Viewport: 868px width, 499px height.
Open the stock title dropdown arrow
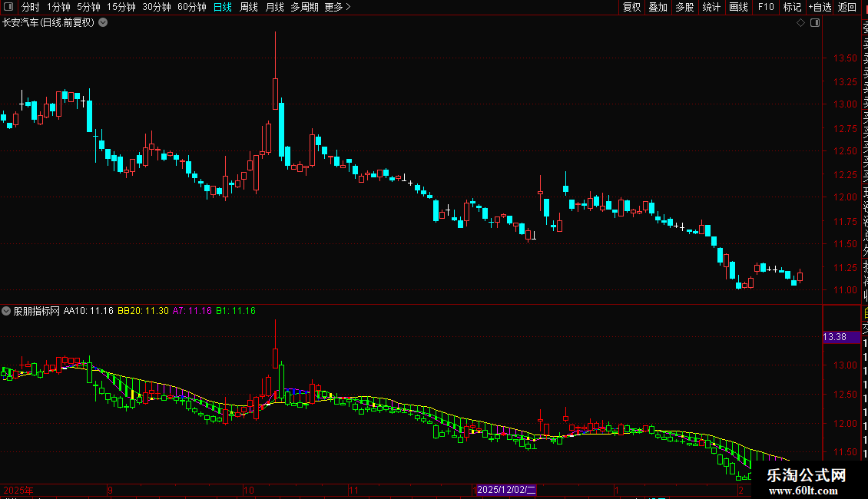click(x=103, y=23)
